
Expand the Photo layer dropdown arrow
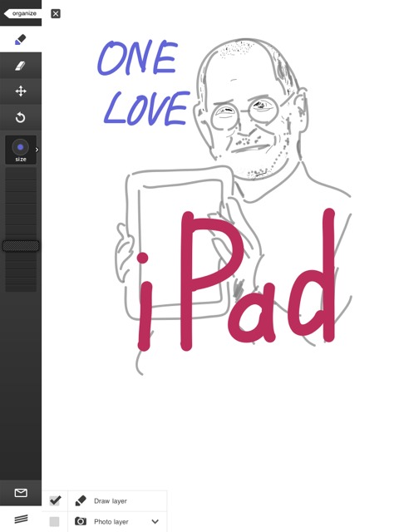(155, 521)
